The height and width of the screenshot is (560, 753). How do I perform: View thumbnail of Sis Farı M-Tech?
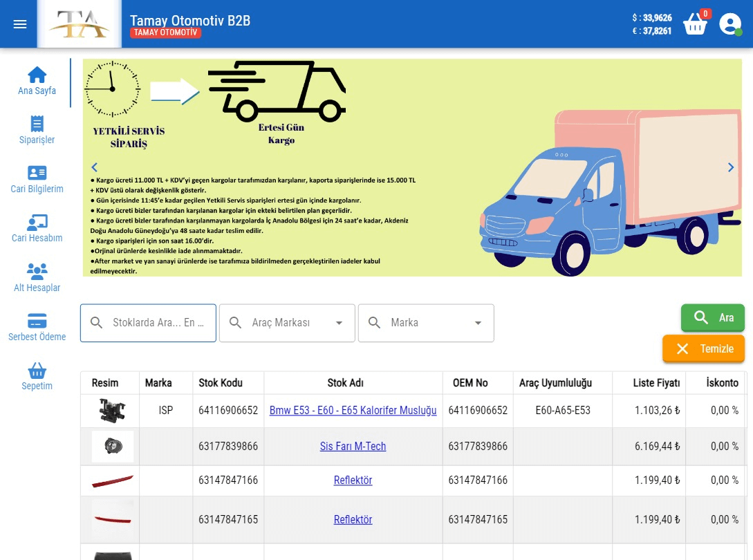coord(113,446)
